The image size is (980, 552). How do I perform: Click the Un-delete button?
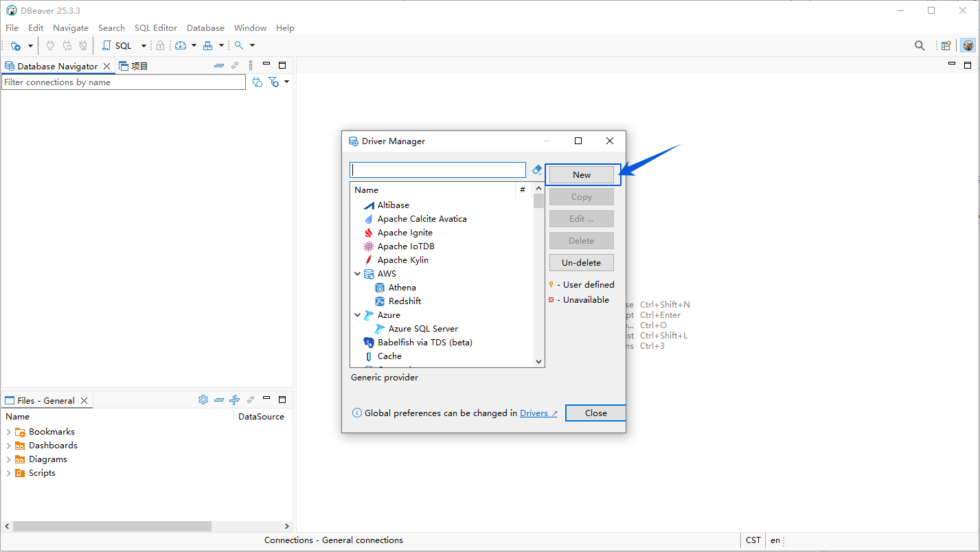tap(582, 263)
